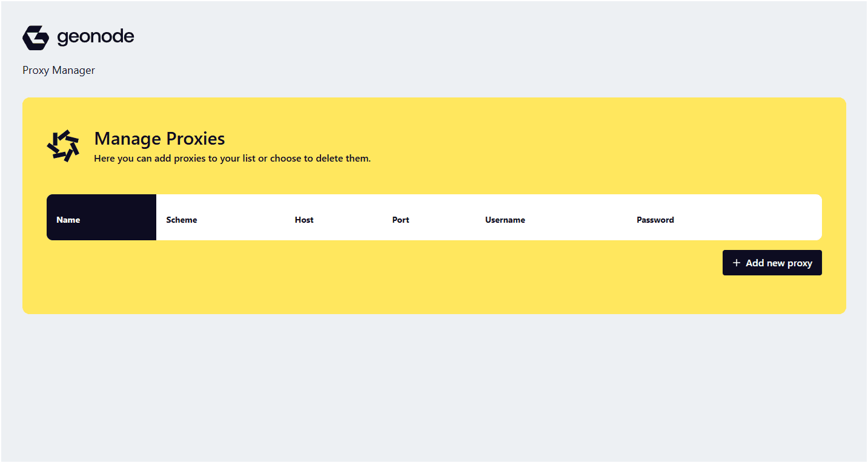Toggle sorting on the Username column

505,220
